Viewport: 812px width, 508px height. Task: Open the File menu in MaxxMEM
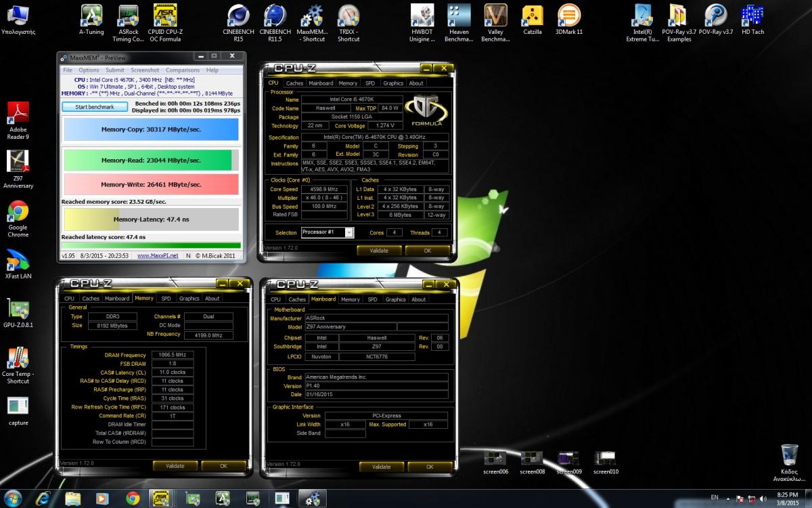coord(68,70)
